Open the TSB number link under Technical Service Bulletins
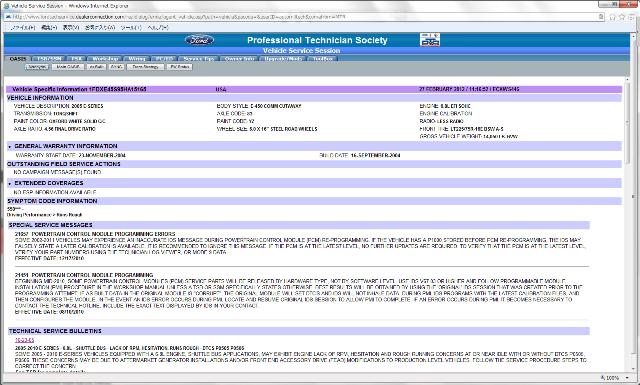The image size is (640, 385). [x=24, y=340]
